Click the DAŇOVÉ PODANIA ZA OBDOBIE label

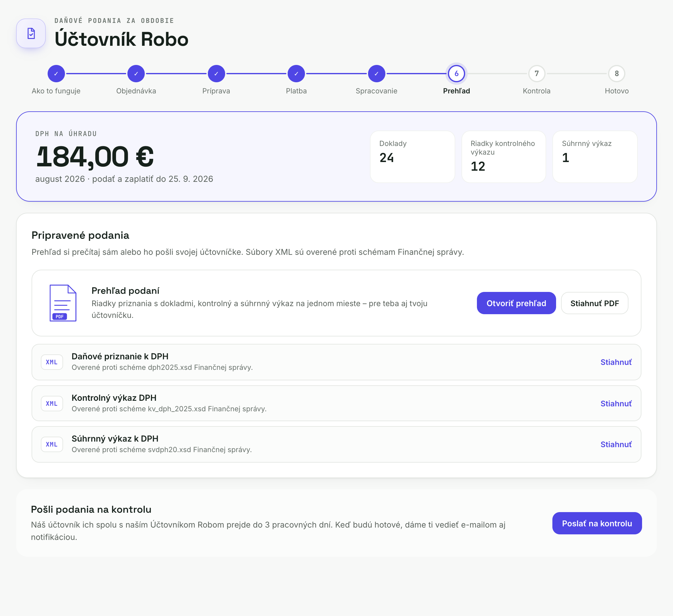(114, 21)
